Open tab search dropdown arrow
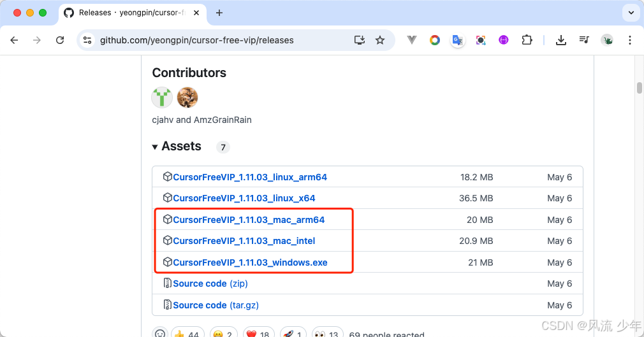Viewport: 644px width, 337px height. (x=631, y=13)
